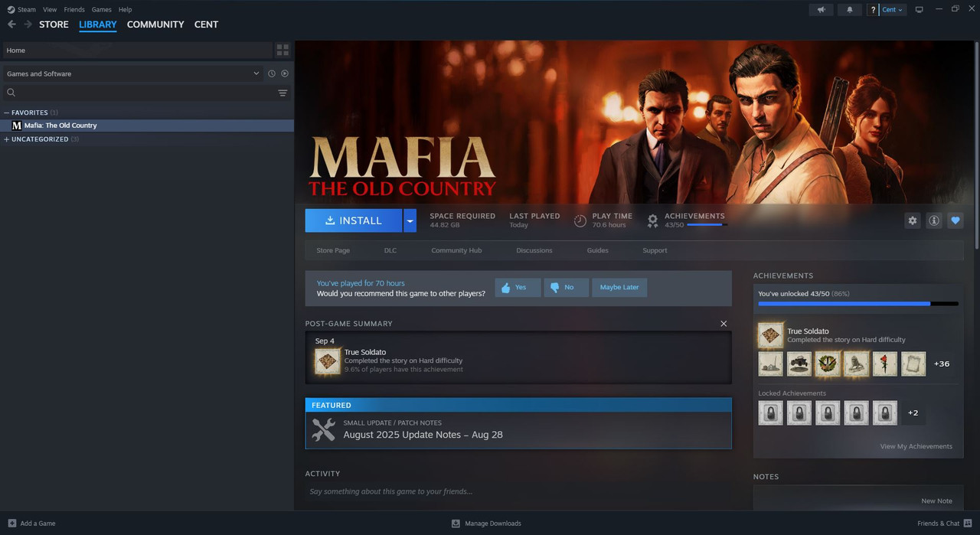This screenshot has width=980, height=535.
Task: Open the Guides tab
Action: click(x=598, y=250)
